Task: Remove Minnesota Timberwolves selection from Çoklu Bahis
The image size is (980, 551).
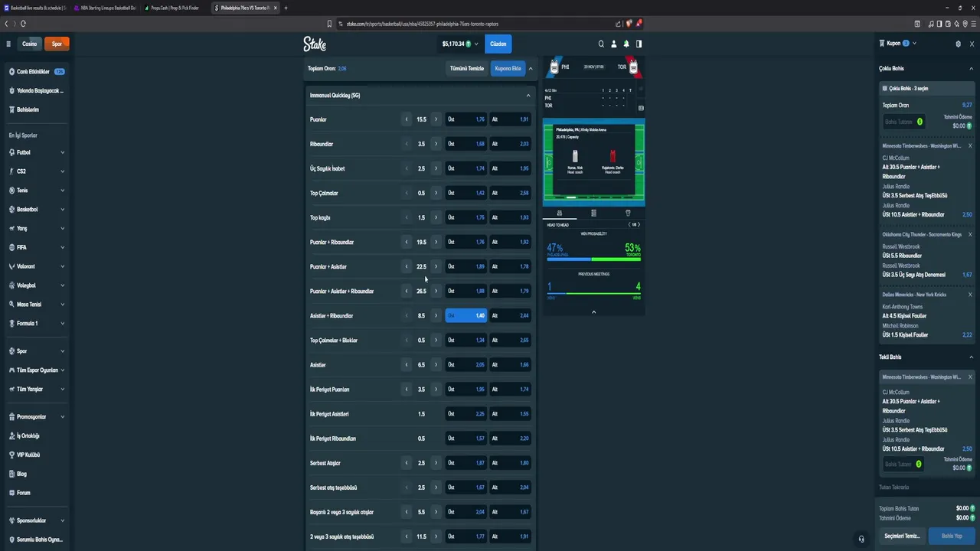Action: (x=970, y=145)
